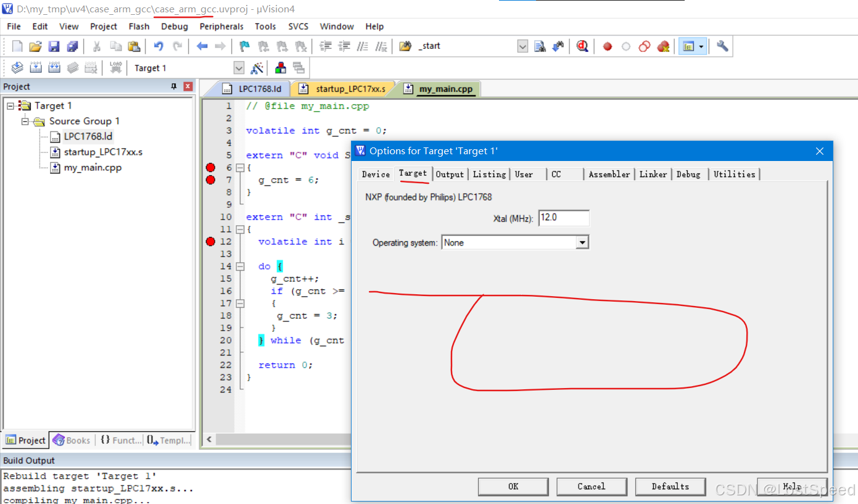The width and height of the screenshot is (858, 504).
Task: Click the Manage Multi-Project Workspace icon
Action: coord(299,68)
